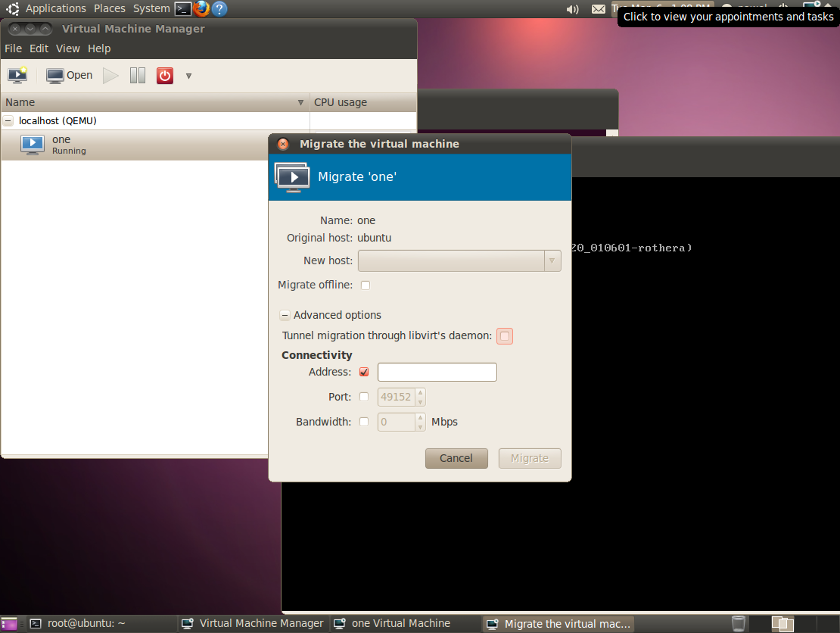Viewport: 840px width, 633px height.
Task: Toggle tunnel migration through libvirt's daemon
Action: click(505, 335)
